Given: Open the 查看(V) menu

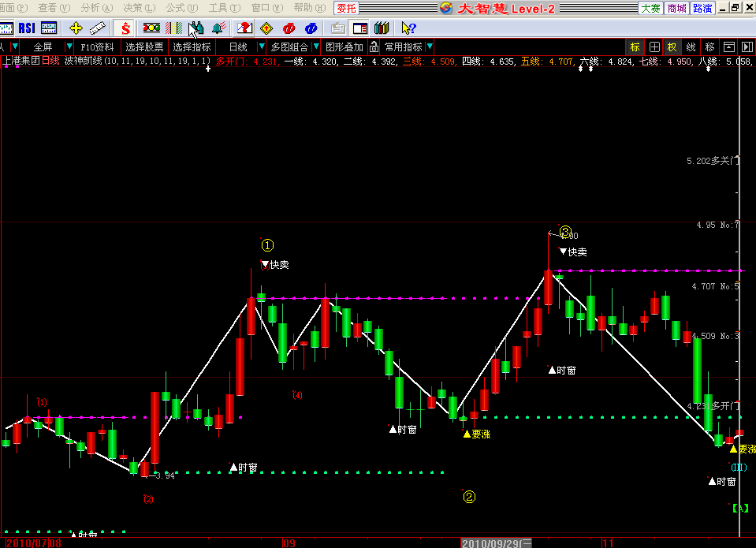Looking at the screenshot, I should [x=54, y=8].
